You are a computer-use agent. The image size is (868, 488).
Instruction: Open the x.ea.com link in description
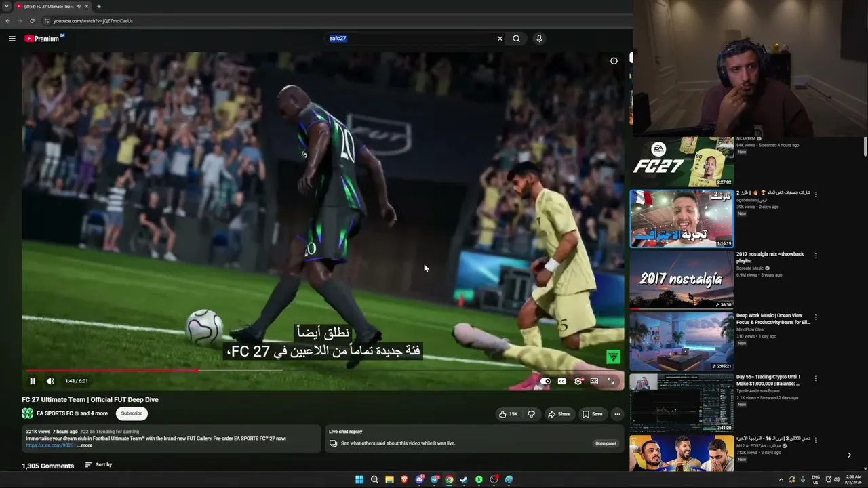pos(50,445)
